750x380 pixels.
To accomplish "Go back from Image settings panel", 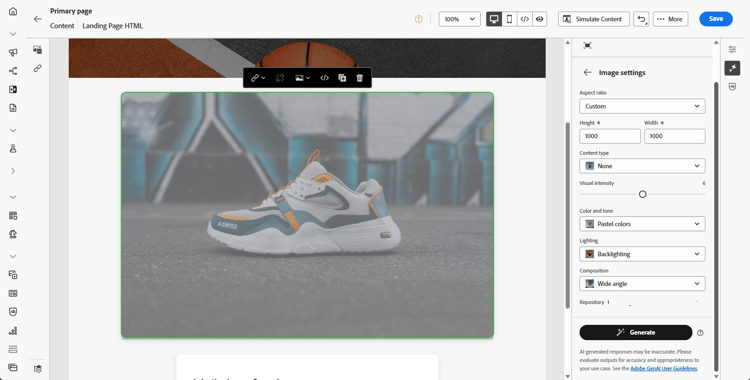I will pyautogui.click(x=587, y=72).
